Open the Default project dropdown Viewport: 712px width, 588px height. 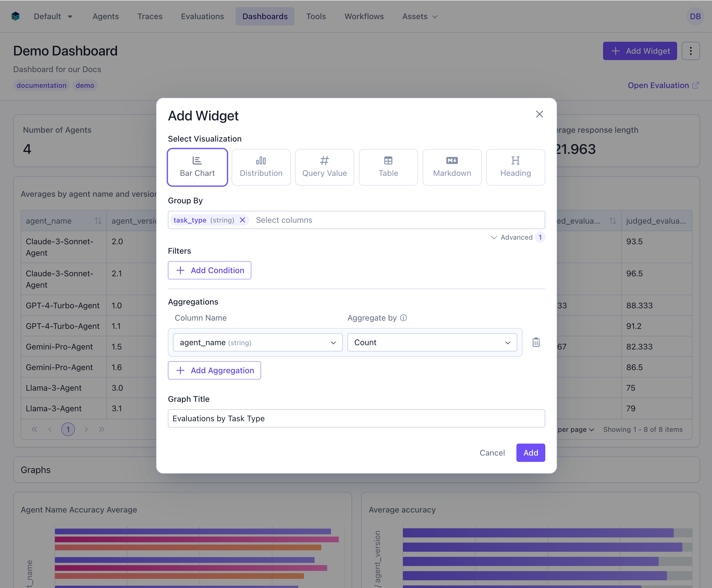(53, 16)
